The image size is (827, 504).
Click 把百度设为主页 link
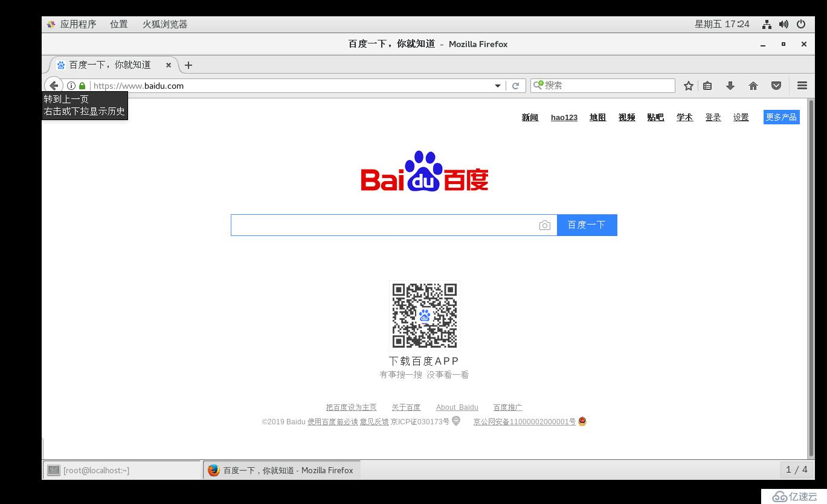pyautogui.click(x=351, y=407)
